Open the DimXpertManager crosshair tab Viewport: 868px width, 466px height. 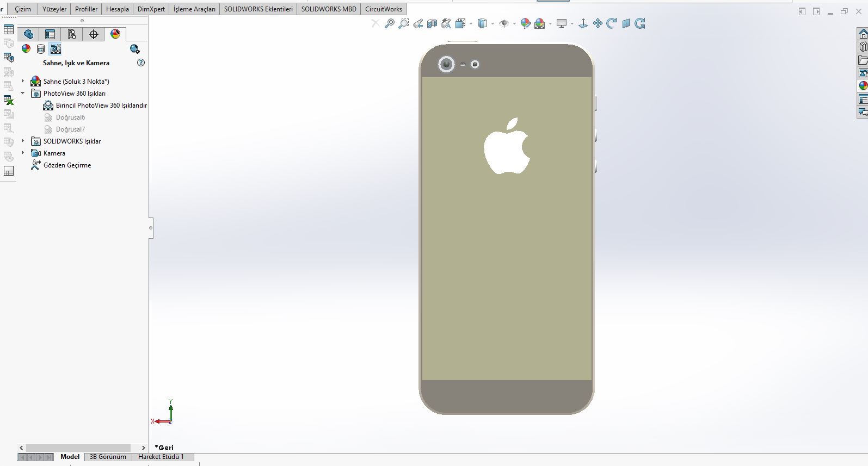(x=94, y=34)
